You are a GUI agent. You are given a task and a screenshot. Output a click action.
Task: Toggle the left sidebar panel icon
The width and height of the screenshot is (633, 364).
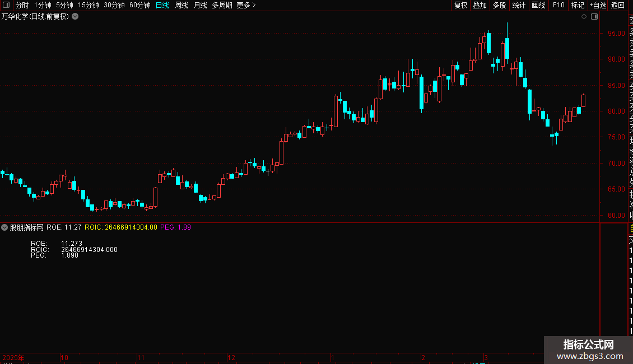point(6,5)
